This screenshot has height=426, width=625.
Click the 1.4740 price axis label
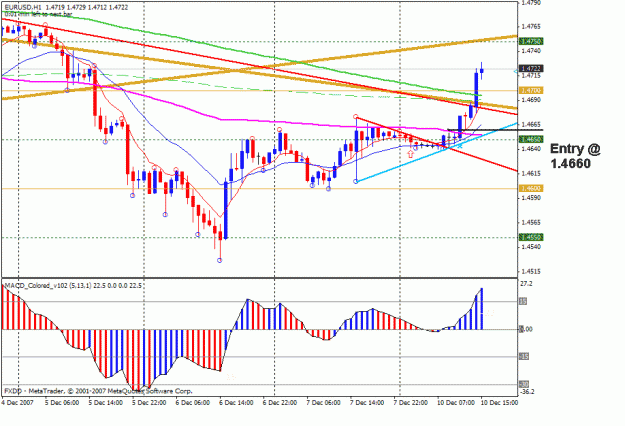click(x=531, y=51)
